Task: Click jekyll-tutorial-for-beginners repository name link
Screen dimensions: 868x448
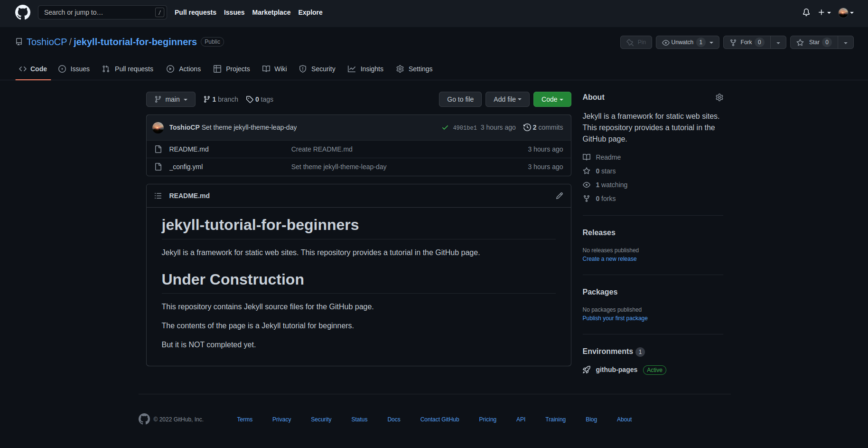Action: point(135,42)
